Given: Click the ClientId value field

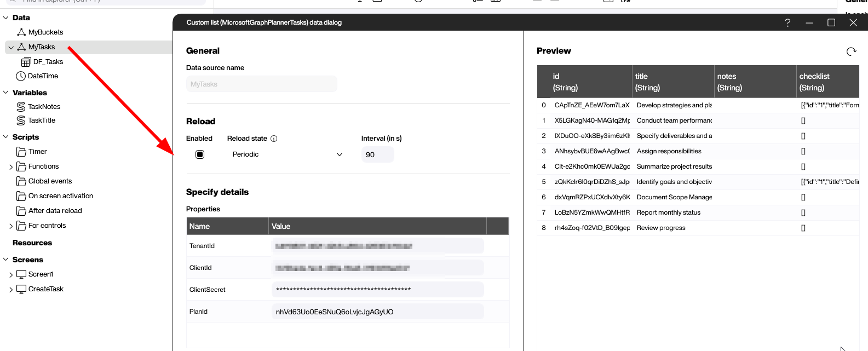Looking at the screenshot, I should click(378, 268).
